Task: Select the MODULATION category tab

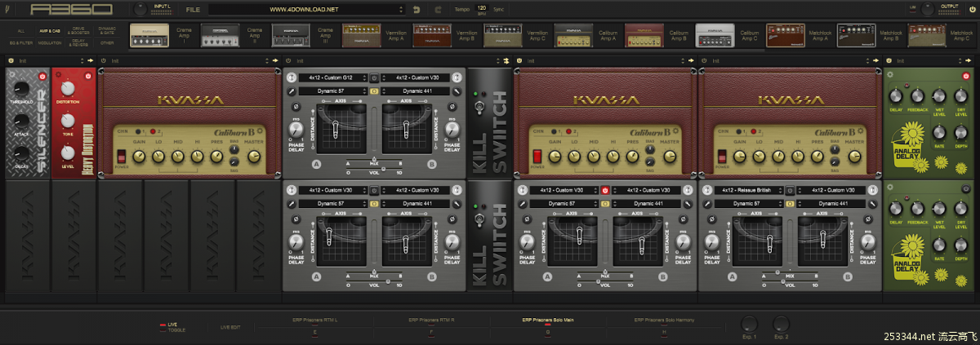Action: [50, 42]
